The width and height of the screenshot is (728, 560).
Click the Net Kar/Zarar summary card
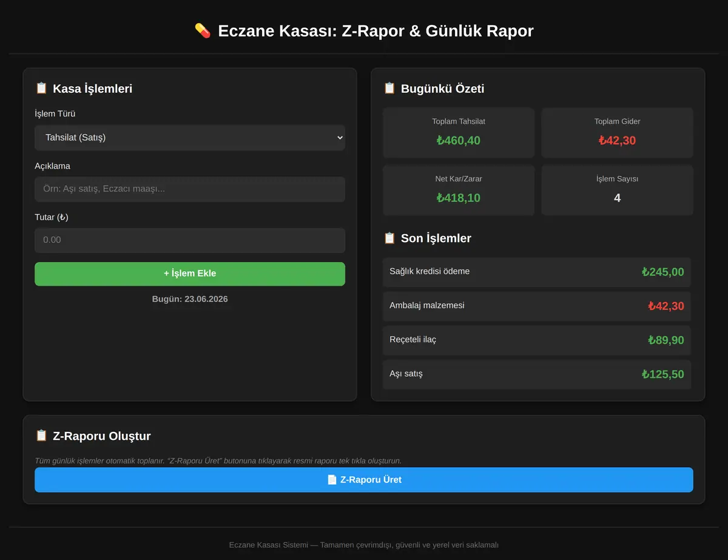tap(459, 190)
